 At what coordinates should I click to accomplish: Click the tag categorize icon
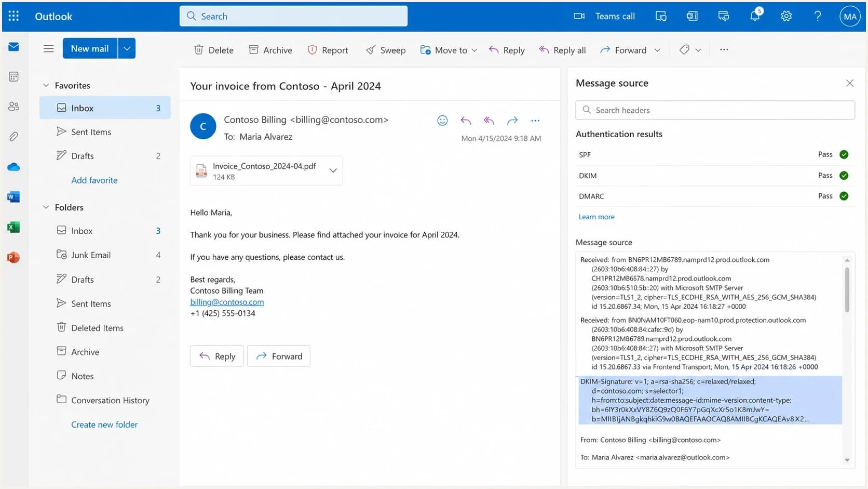click(684, 50)
